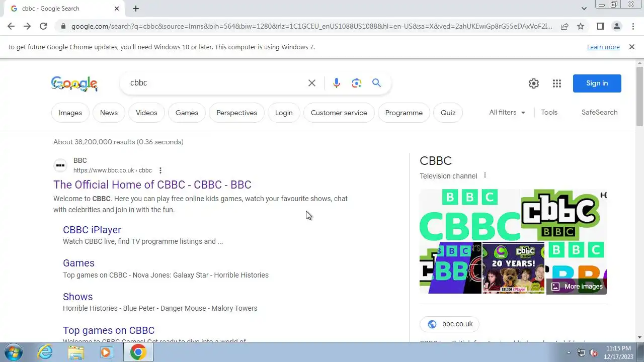This screenshot has height=362, width=644.
Task: View the 20 YEARS! CBBC image
Action: pyautogui.click(x=513, y=267)
